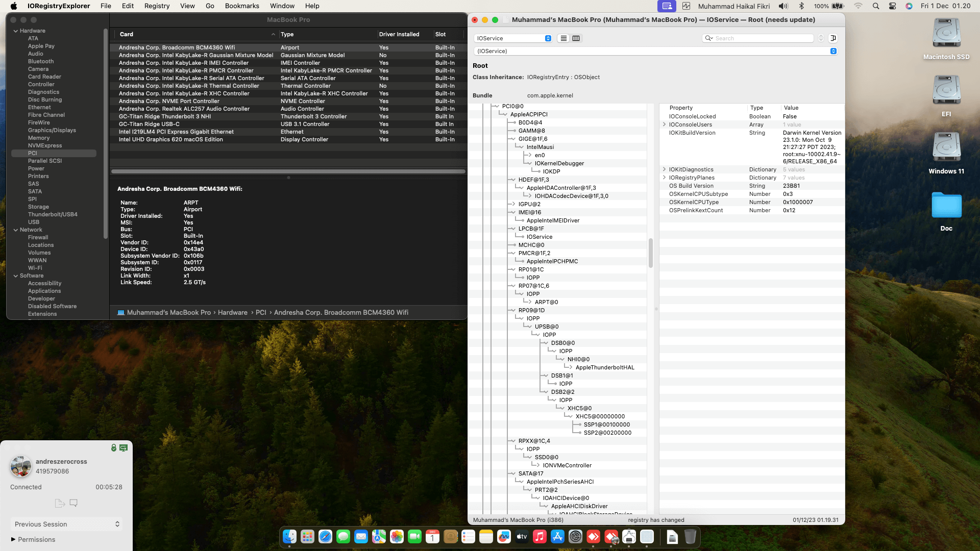Toggle the inspector sidebar panel icon

[x=833, y=38]
